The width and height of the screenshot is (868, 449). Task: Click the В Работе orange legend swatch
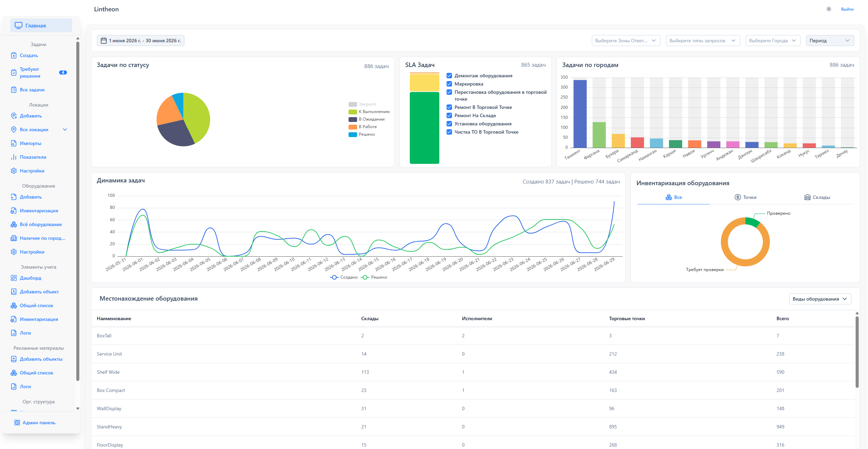click(353, 127)
